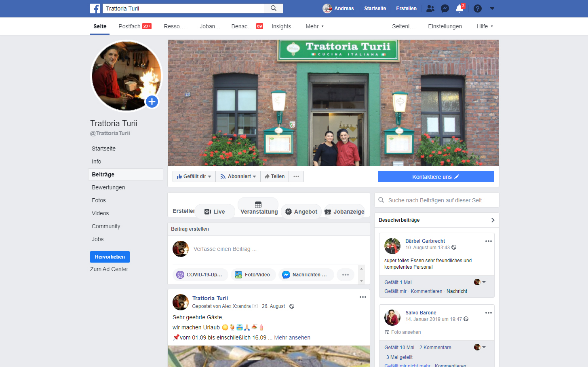This screenshot has height=367, width=588.
Task: Open options menu on Trattoria Turii post
Action: pyautogui.click(x=363, y=297)
